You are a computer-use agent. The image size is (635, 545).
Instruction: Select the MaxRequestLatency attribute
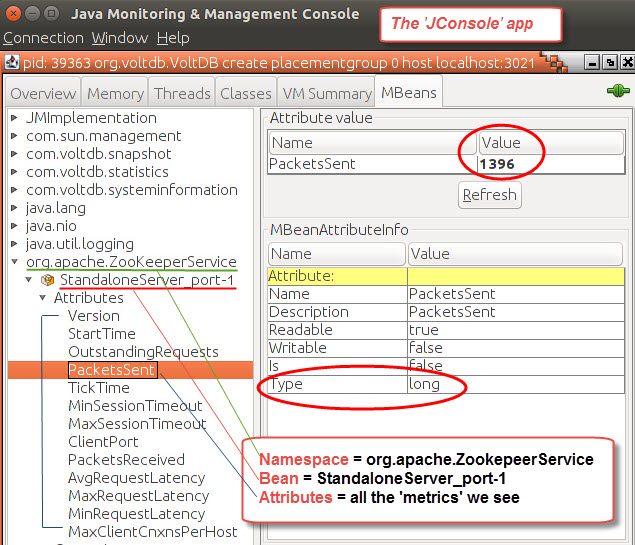(x=139, y=496)
